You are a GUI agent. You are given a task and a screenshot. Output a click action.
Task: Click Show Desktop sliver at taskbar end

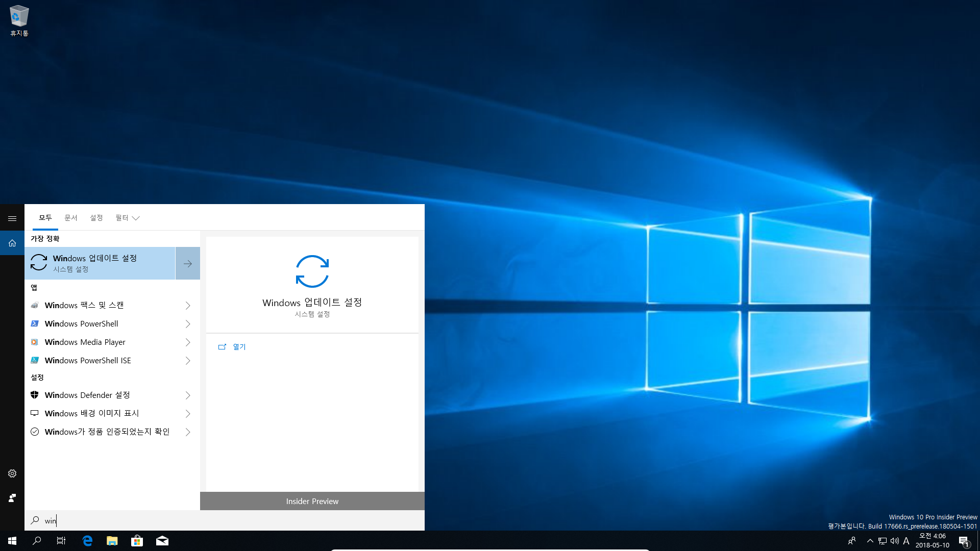point(978,541)
